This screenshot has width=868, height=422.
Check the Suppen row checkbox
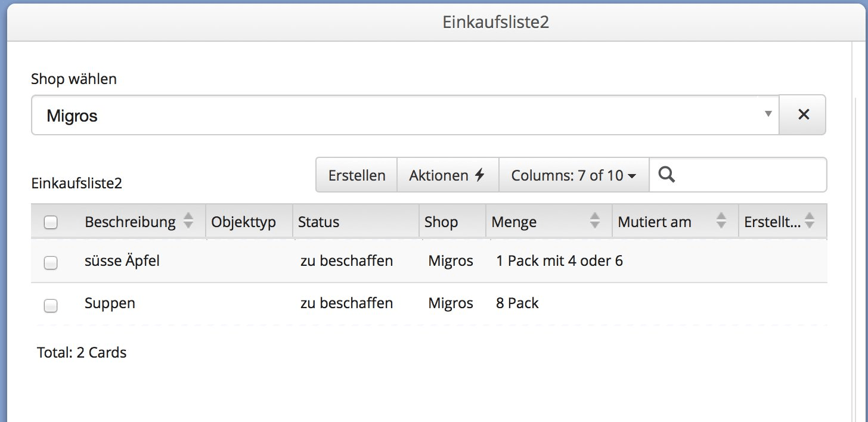coord(51,306)
